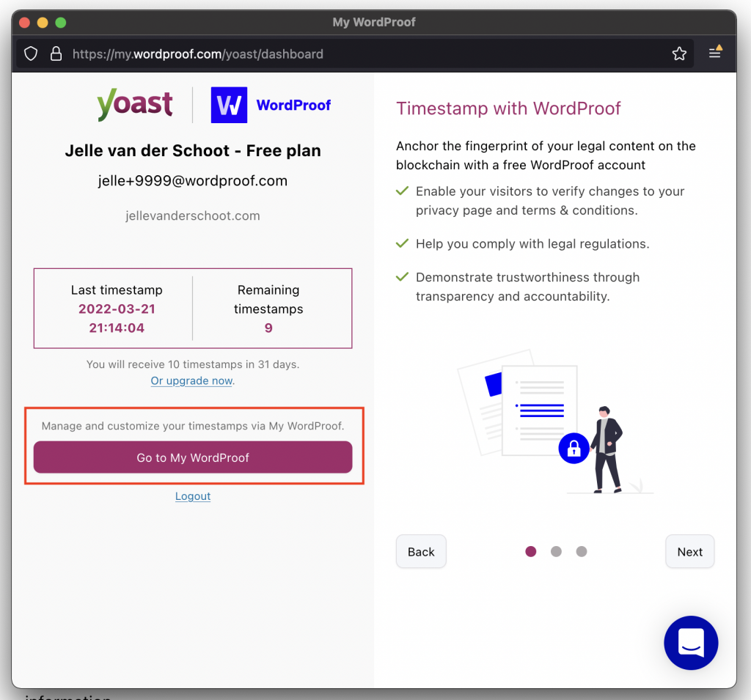Open the browser hamburger menu
Image resolution: width=751 pixels, height=700 pixels.
(715, 52)
